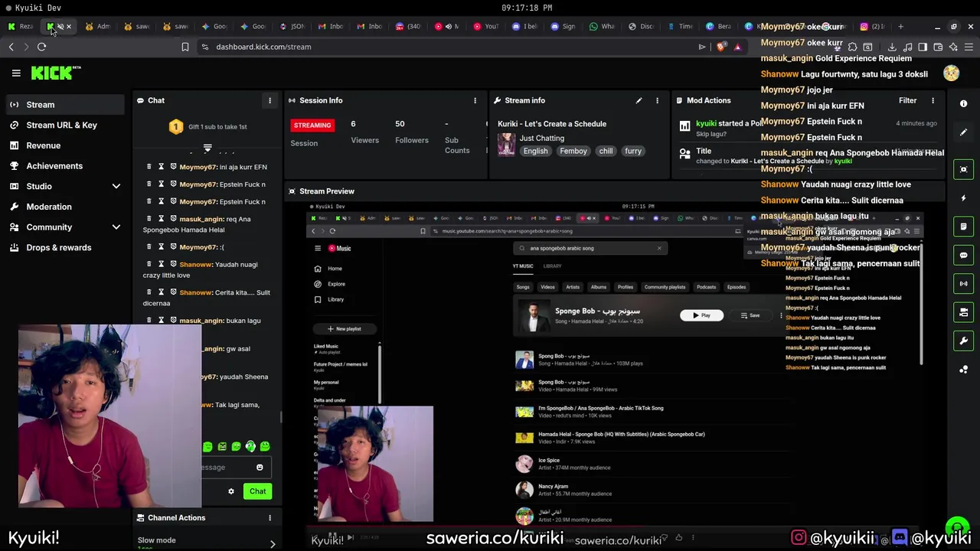Open a new browser tab

[x=900, y=27]
